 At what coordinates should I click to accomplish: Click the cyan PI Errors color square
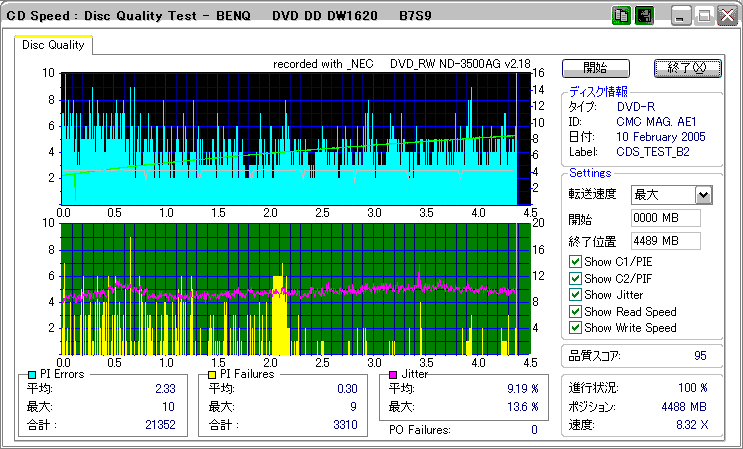pos(32,374)
